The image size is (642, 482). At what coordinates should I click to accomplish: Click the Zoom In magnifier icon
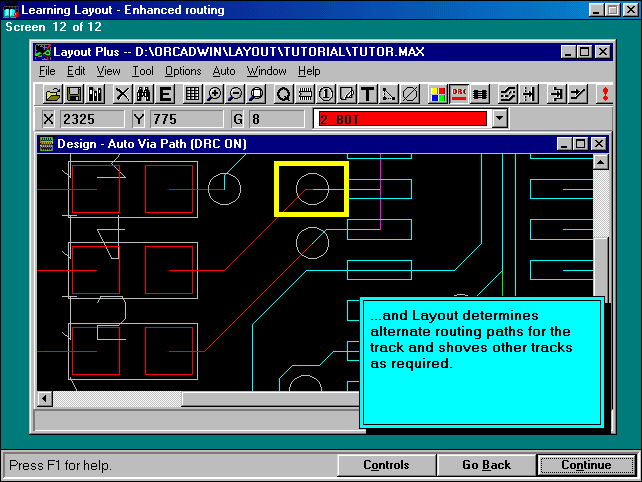click(x=214, y=94)
